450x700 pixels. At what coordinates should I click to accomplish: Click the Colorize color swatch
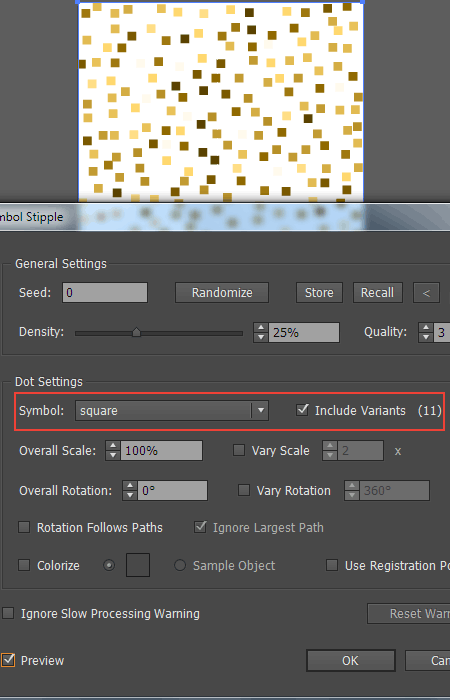138,565
